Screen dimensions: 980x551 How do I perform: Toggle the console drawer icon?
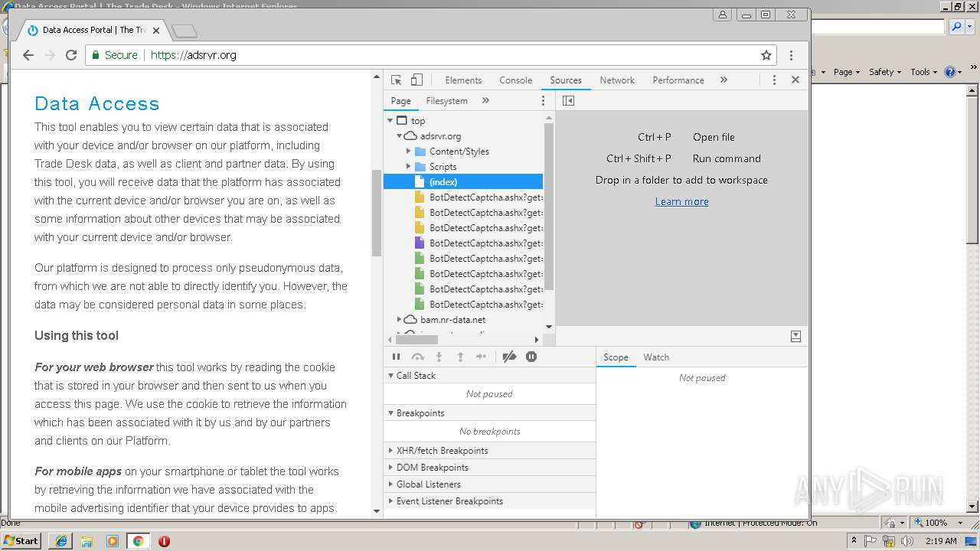coord(795,336)
